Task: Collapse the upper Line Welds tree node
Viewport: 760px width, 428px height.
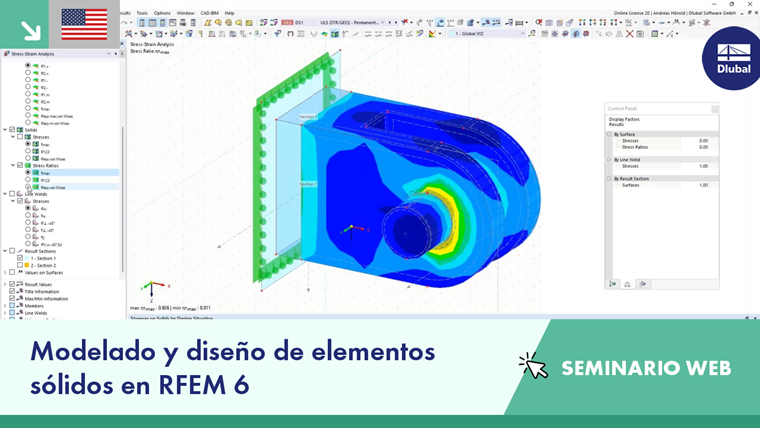Action: point(5,194)
